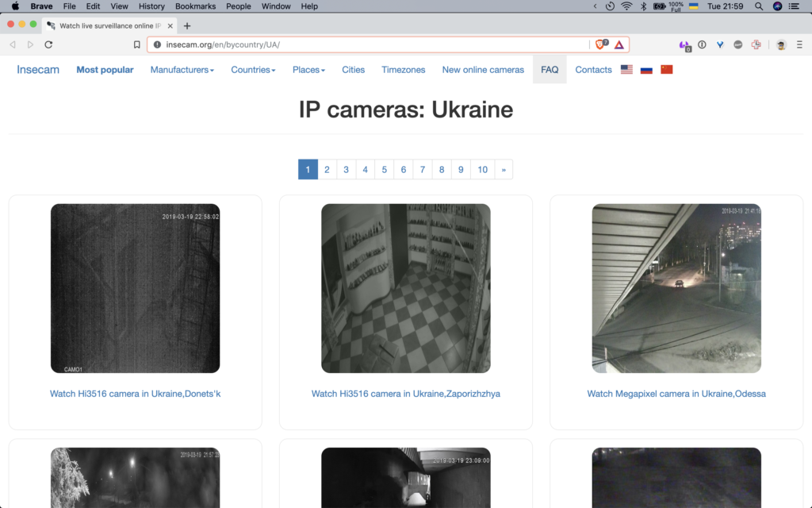The height and width of the screenshot is (508, 812).
Task: Open the Window menu
Action: point(275,6)
